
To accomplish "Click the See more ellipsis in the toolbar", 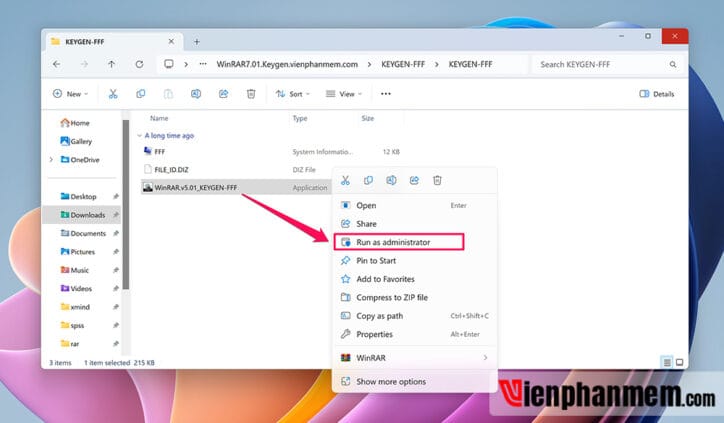I will point(386,94).
